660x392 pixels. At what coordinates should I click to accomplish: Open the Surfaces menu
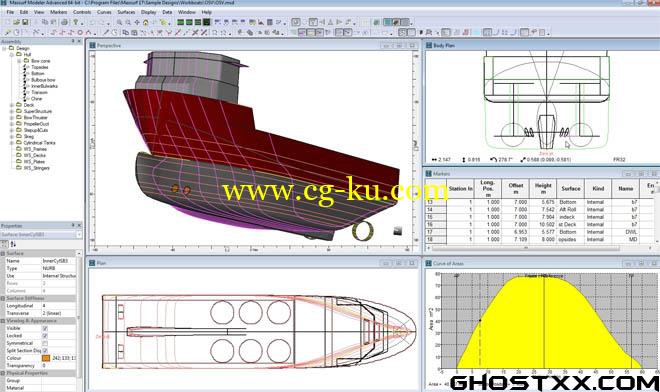pos(126,12)
